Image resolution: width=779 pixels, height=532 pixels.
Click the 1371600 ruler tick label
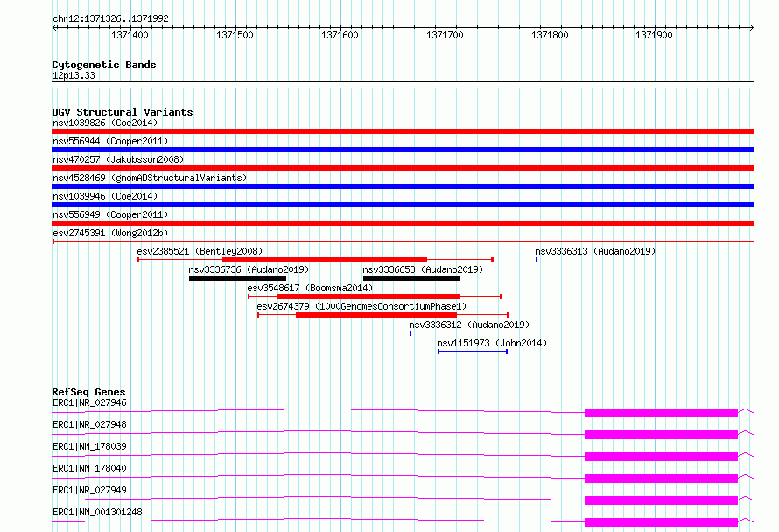tap(340, 35)
